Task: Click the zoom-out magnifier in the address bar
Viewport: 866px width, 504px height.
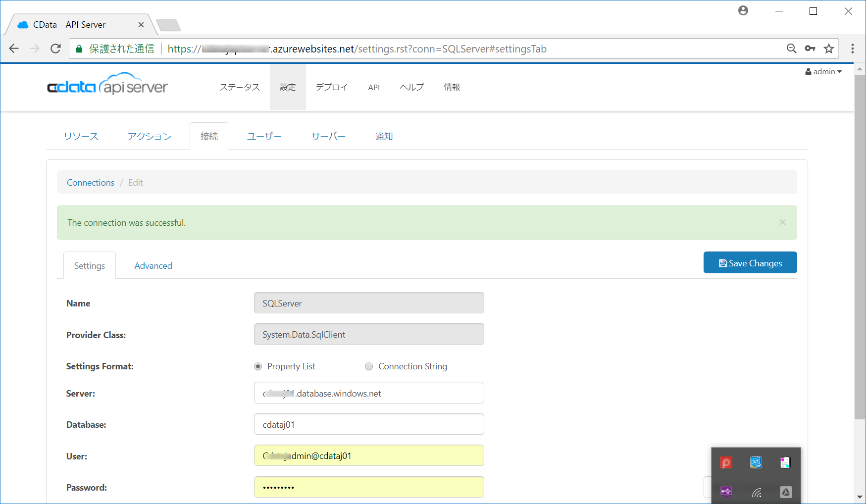Action: pos(792,49)
